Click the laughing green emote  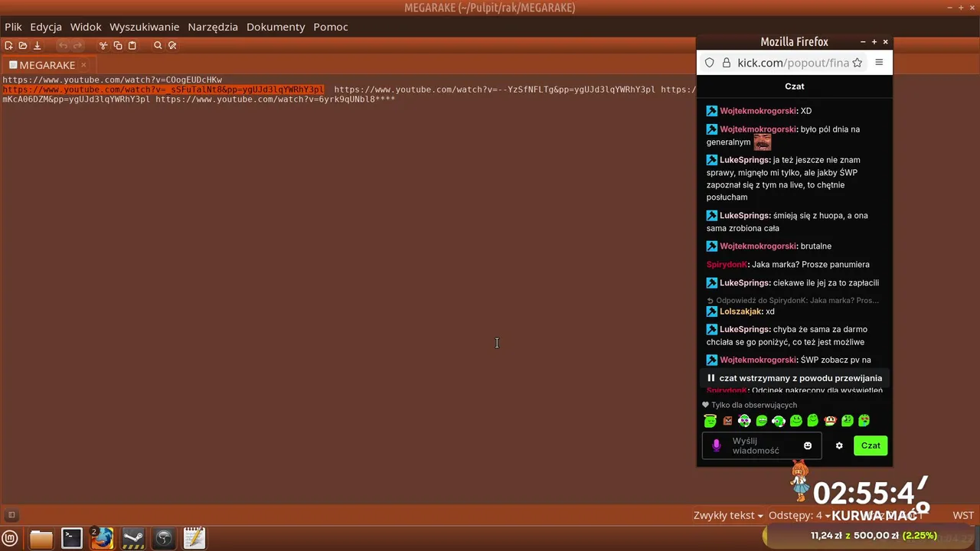click(x=762, y=420)
